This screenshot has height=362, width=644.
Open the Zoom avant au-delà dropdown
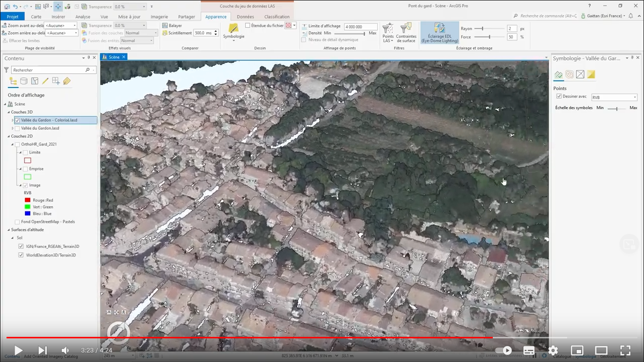click(x=61, y=26)
